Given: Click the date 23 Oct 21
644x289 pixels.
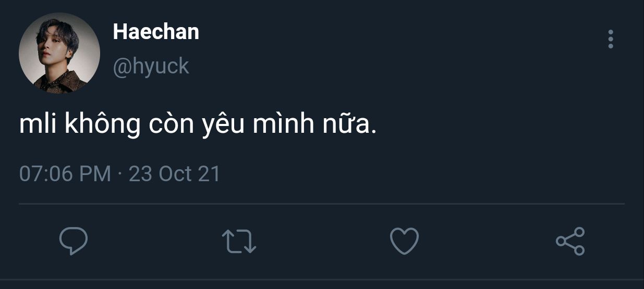Looking at the screenshot, I should coord(174,173).
